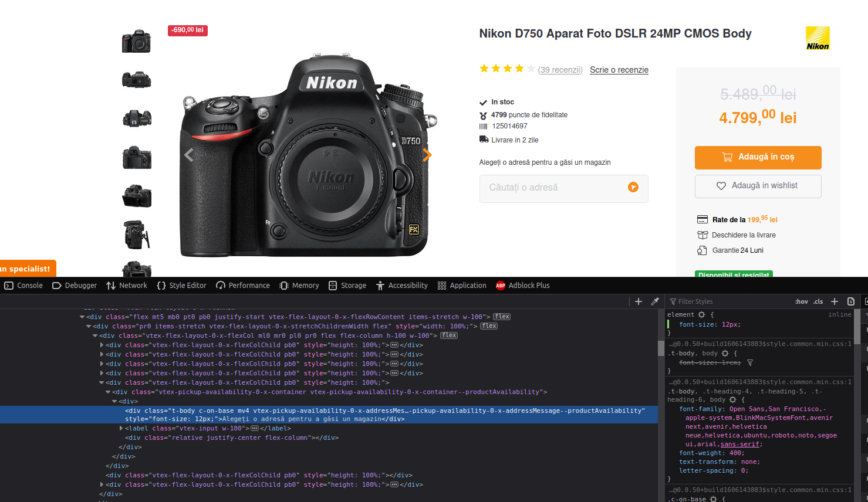
Task: Click the font-weight 400 value
Action: click(x=735, y=453)
